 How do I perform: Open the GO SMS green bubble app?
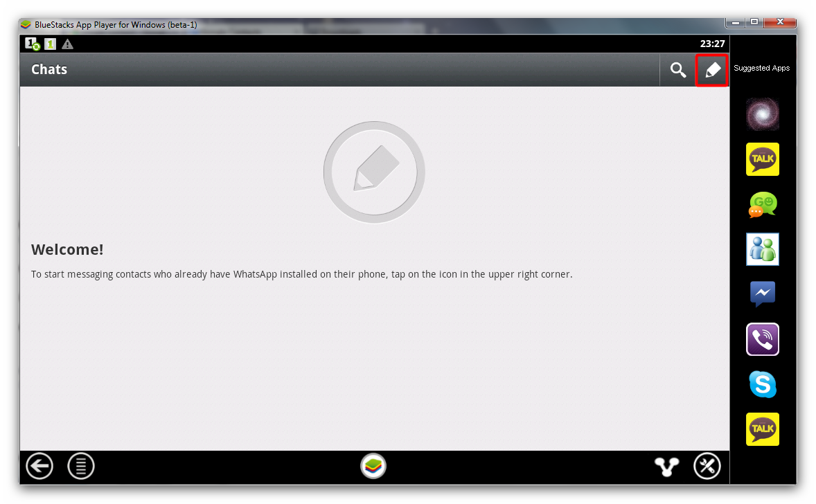763,204
